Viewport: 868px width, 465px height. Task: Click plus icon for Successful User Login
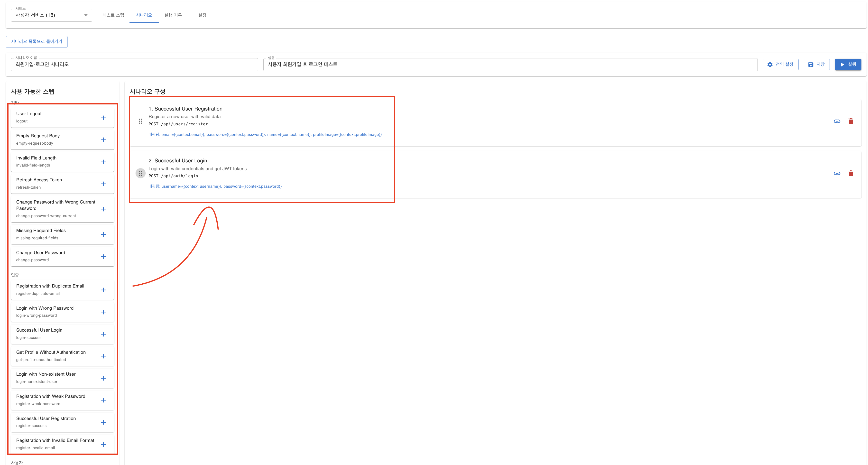103,334
